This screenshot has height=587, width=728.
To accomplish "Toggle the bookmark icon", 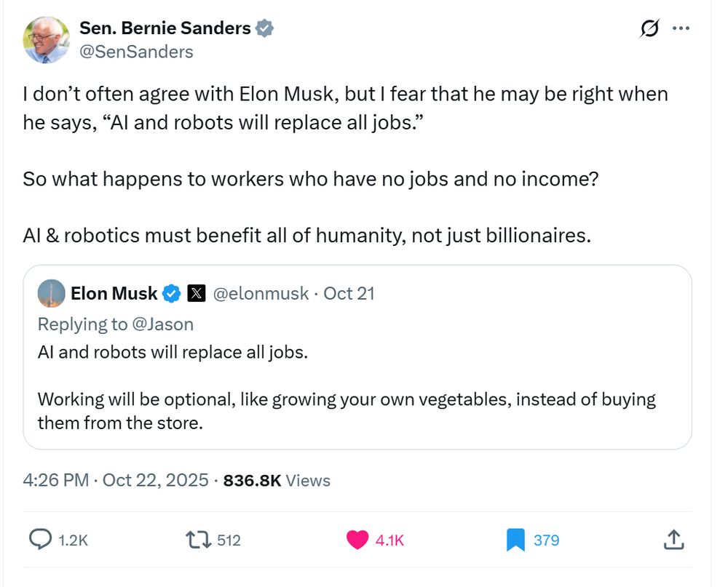I will click(515, 539).
